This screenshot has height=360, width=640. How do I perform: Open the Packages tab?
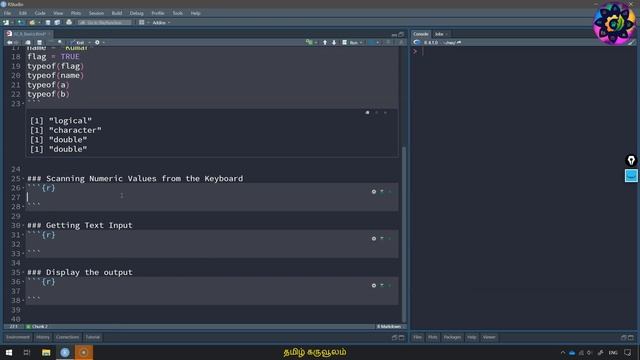pyautogui.click(x=452, y=337)
